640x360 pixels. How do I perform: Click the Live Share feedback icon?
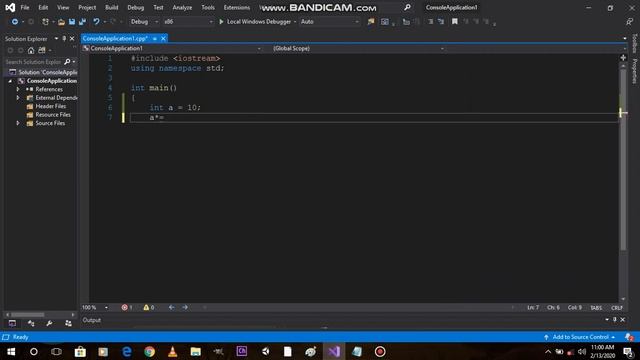click(x=629, y=22)
